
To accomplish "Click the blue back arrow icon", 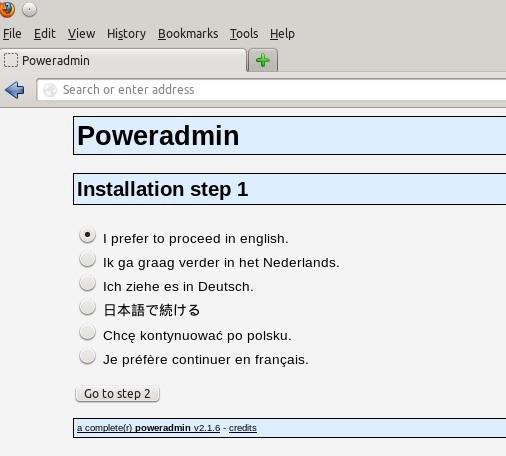I will click(15, 90).
